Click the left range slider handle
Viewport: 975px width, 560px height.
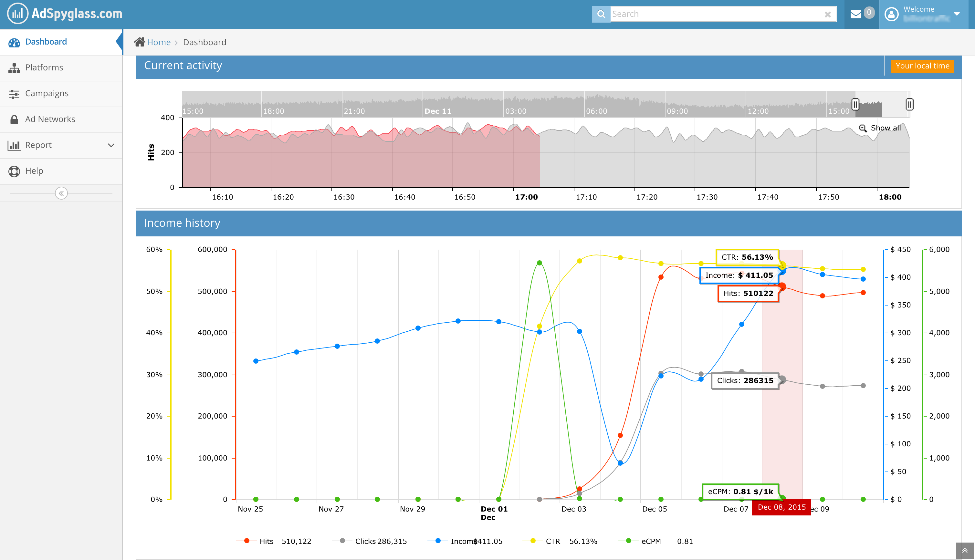coord(855,104)
